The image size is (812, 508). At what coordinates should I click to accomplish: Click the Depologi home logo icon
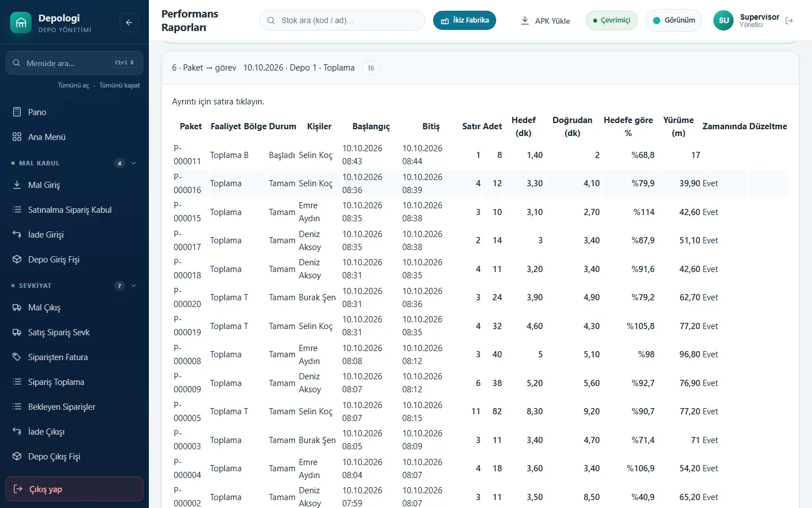21,23
